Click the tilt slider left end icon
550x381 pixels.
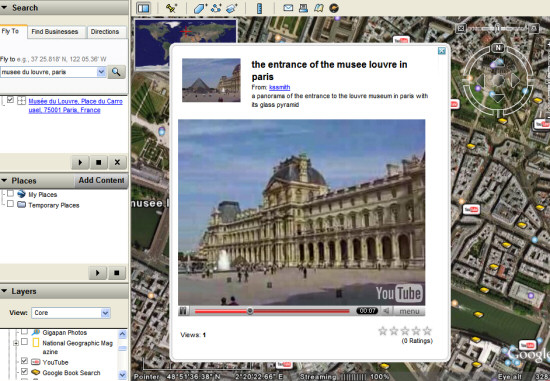tap(461, 28)
